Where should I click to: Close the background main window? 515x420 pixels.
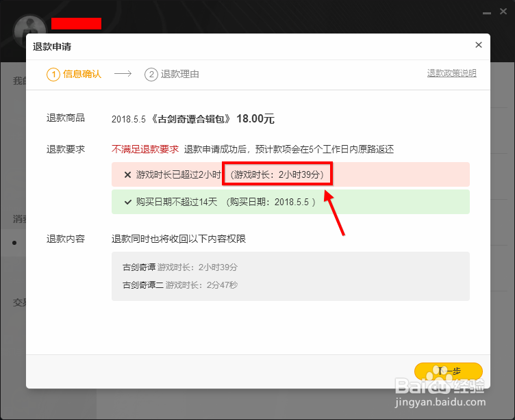(503, 12)
